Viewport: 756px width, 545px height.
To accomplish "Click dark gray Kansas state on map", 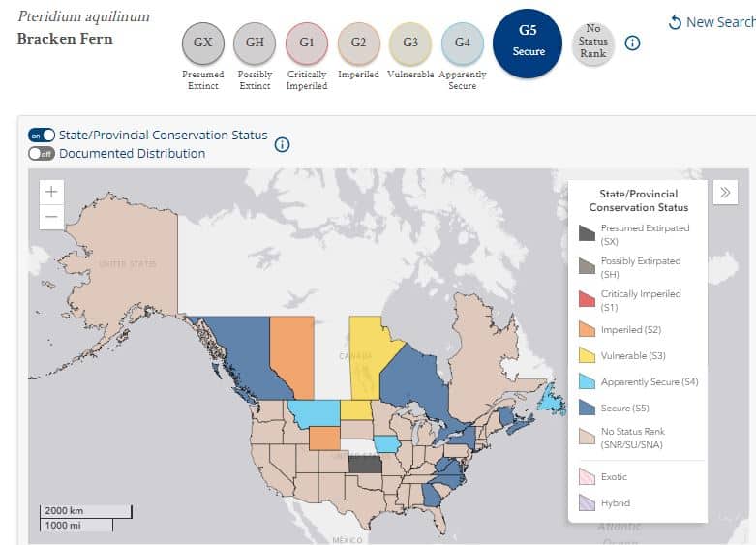I will point(365,465).
